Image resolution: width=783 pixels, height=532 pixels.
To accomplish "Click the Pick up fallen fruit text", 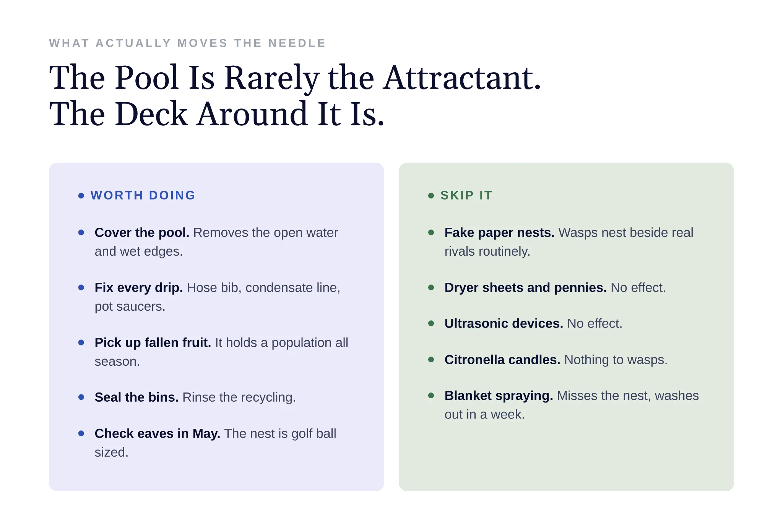I will point(153,342).
